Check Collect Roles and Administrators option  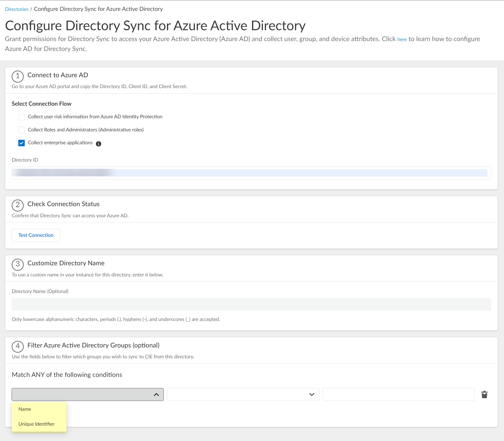22,130
